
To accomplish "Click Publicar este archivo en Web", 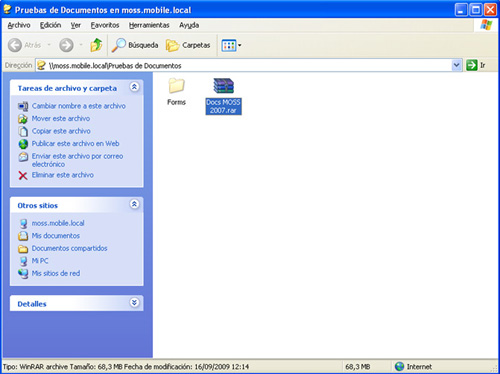I will (x=75, y=144).
